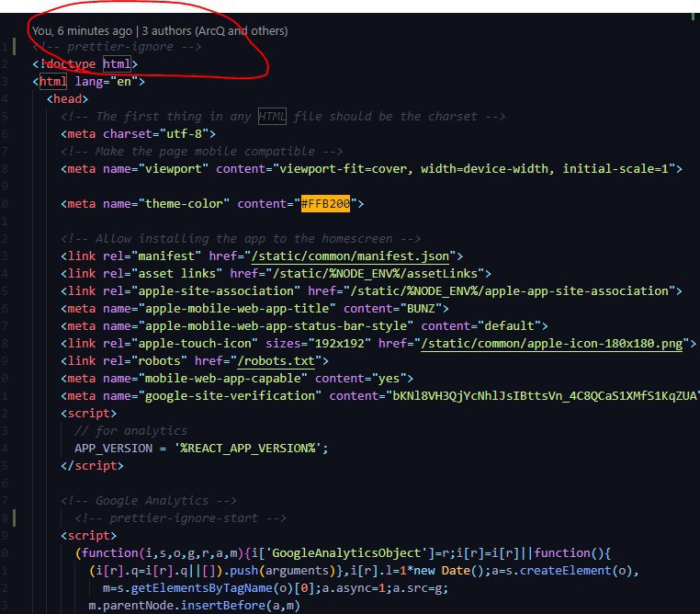The height and width of the screenshot is (614, 700).
Task: Click the prettier-ignore-start comment
Action: coord(180,518)
